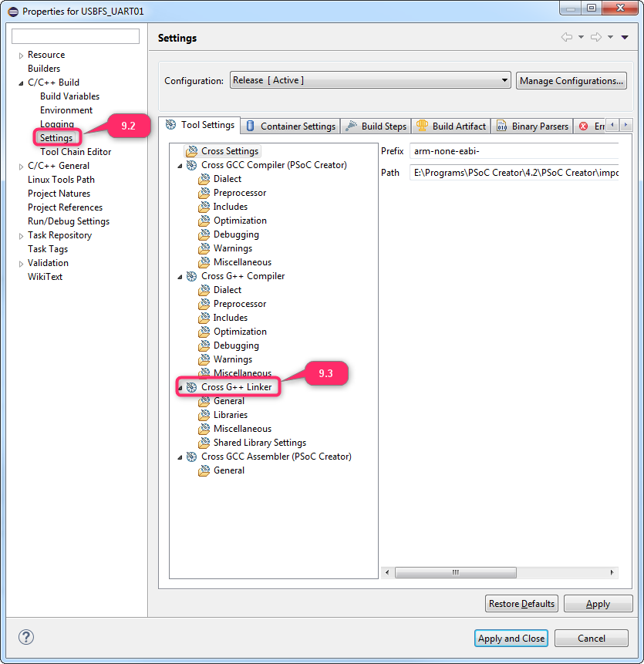Click icon beside Libraries under Cross G++ Linker
Image resolution: width=644 pixels, height=664 pixels.
[204, 415]
